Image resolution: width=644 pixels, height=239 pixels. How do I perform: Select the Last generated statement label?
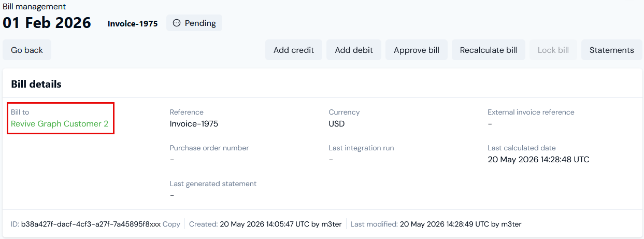pyautogui.click(x=213, y=184)
